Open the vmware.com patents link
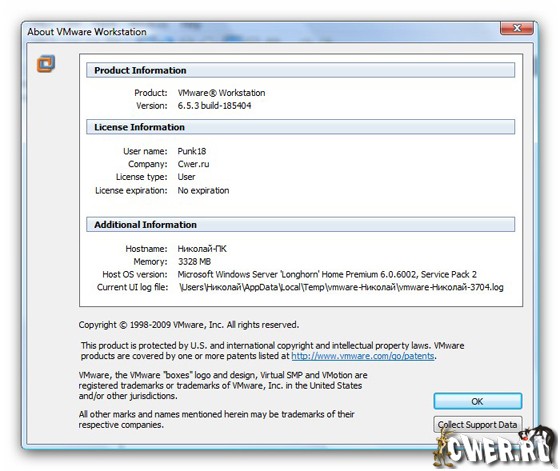This screenshot has height=471, width=560. coord(363,356)
